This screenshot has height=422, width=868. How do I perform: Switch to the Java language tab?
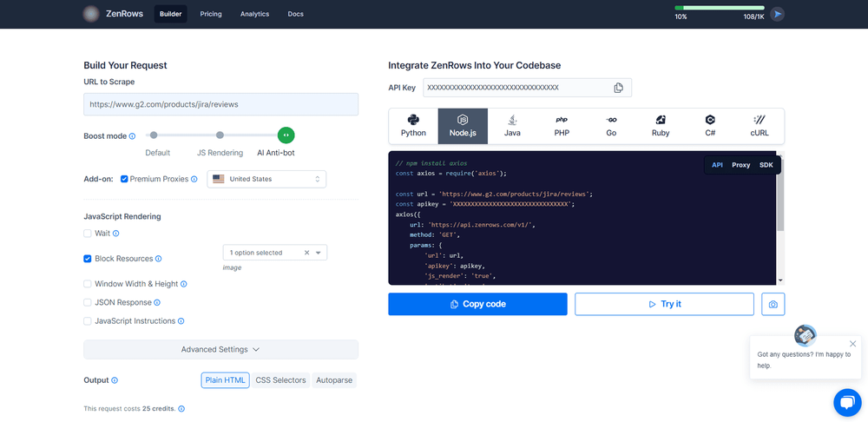[512, 126]
